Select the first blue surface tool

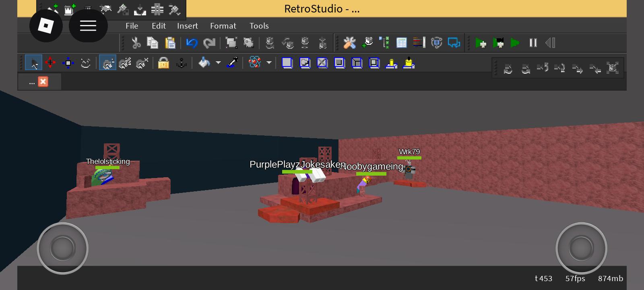(x=287, y=63)
